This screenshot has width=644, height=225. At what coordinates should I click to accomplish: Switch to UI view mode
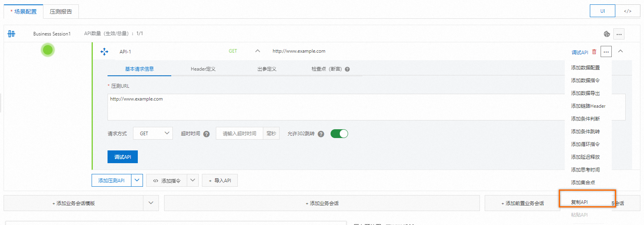pos(603,11)
